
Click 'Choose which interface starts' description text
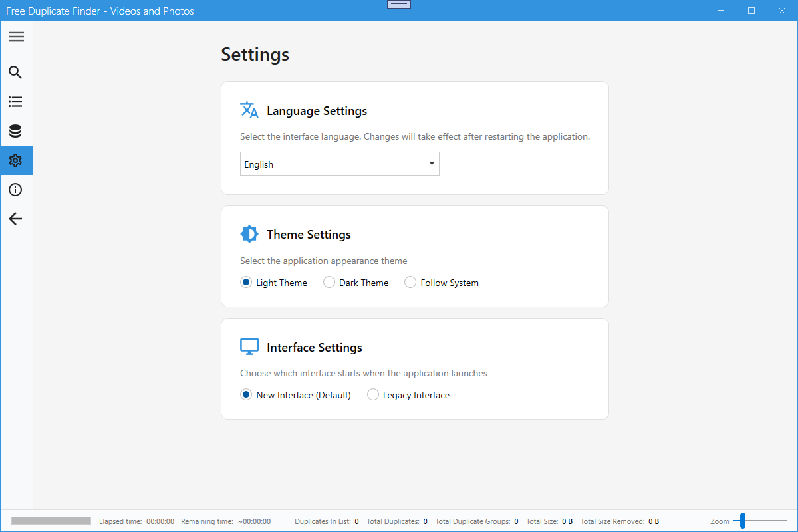(x=364, y=374)
